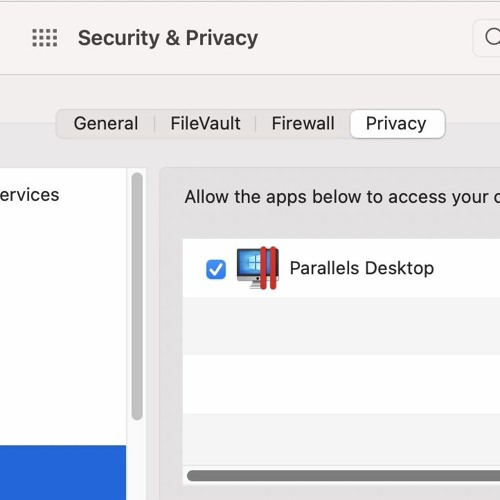
Task: Select the Parallels Desktop name label
Action: [362, 268]
